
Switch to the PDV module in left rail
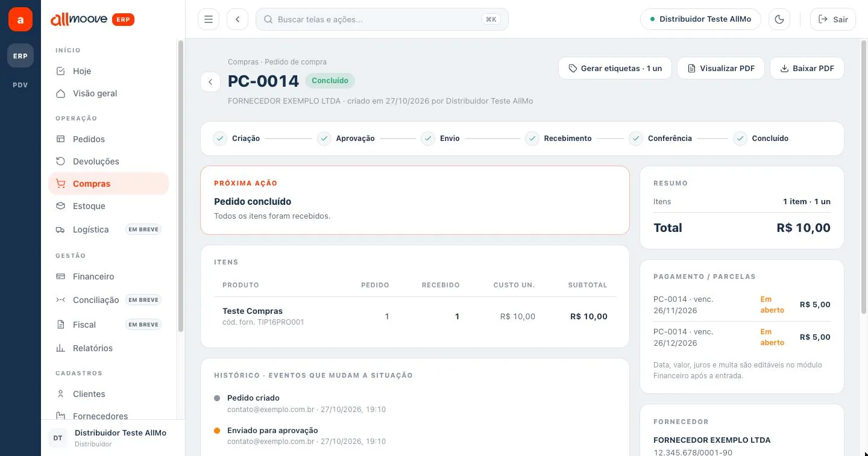tap(20, 85)
